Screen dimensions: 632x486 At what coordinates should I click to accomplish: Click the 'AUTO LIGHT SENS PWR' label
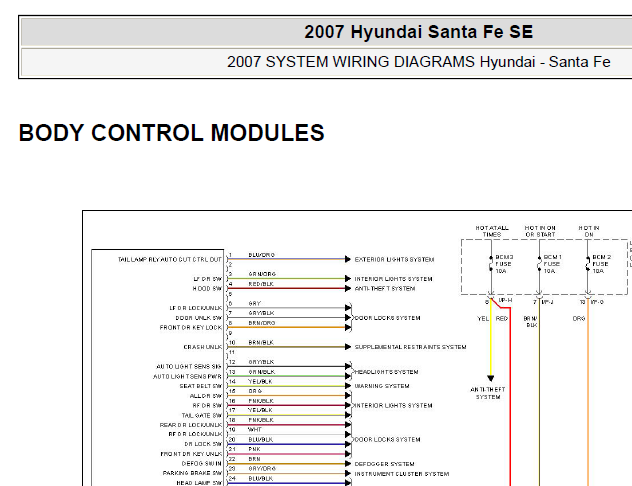[187, 376]
